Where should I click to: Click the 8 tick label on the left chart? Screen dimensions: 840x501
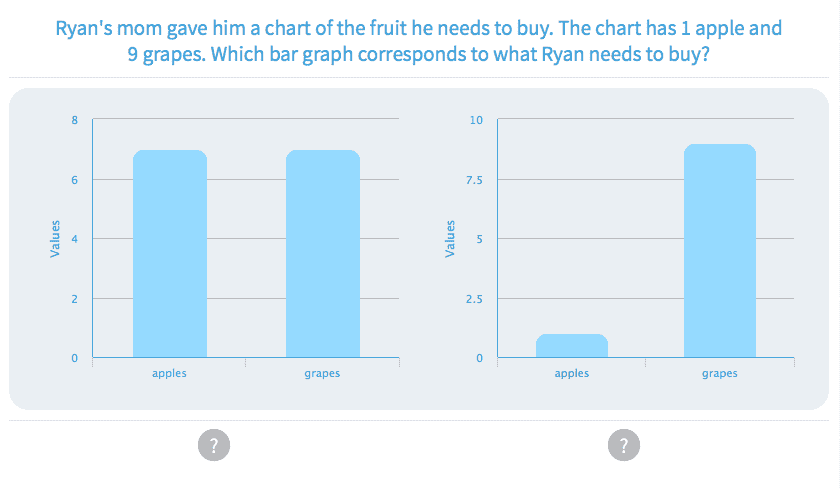click(74, 120)
